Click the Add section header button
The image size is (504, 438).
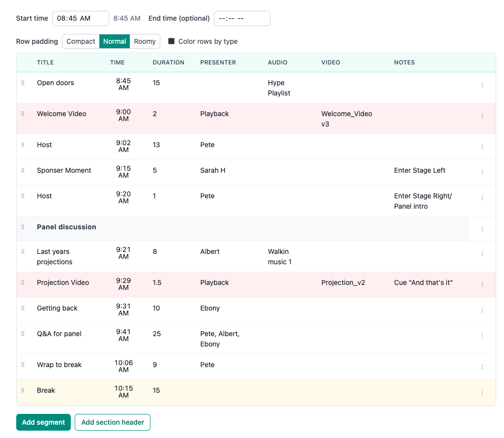pos(113,422)
